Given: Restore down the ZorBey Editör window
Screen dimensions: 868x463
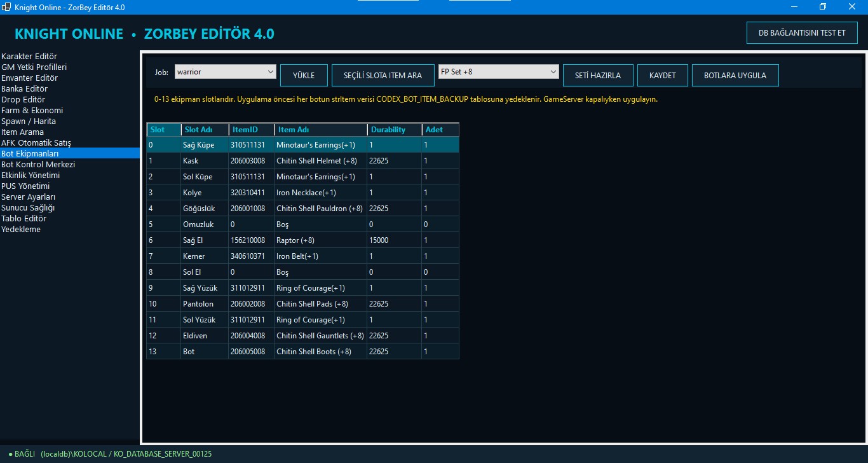Looking at the screenshot, I should pos(823,6).
